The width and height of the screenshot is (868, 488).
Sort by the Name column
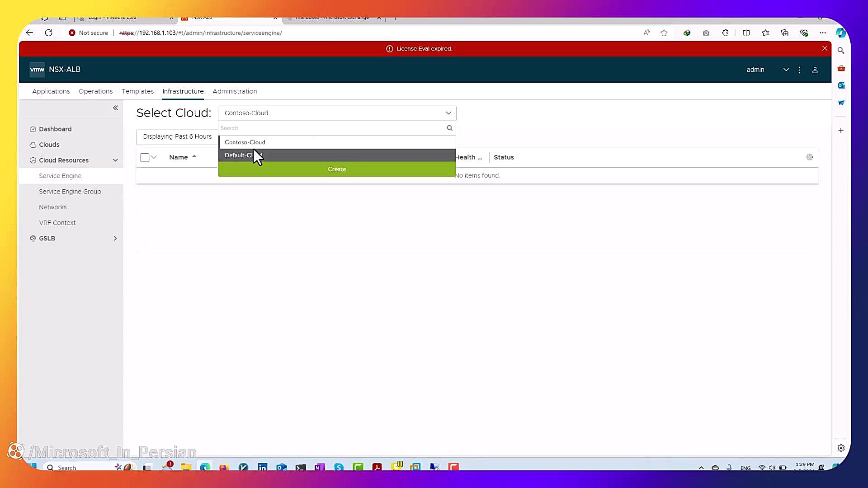[x=179, y=157]
